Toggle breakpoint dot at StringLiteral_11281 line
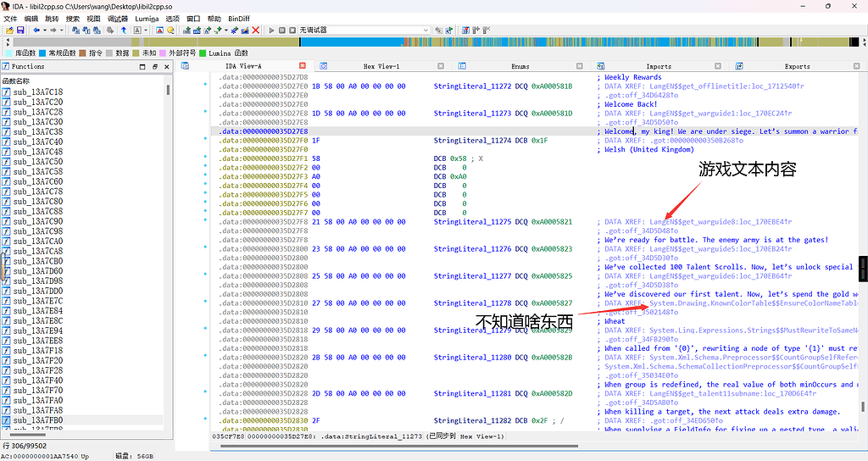Screen dimensions: 868x461 [x=205, y=392]
